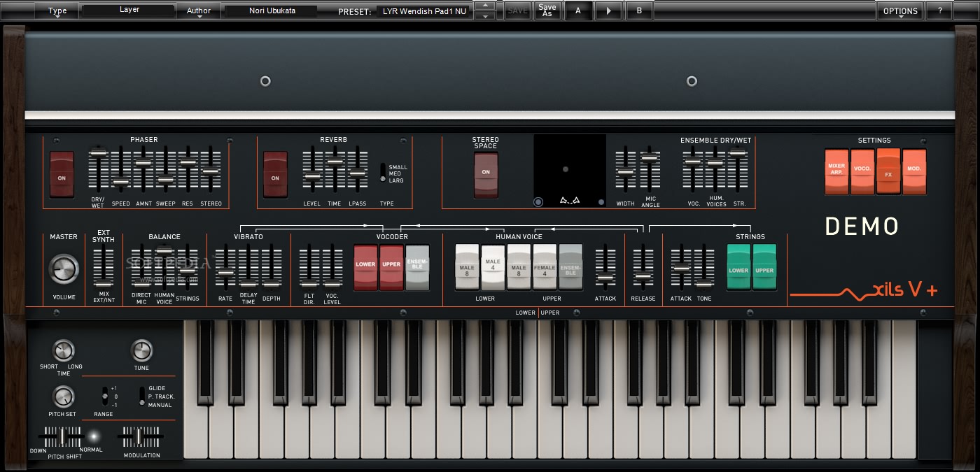980x472 pixels.
Task: Click the Vibrato RATE slider
Action: pos(225,267)
